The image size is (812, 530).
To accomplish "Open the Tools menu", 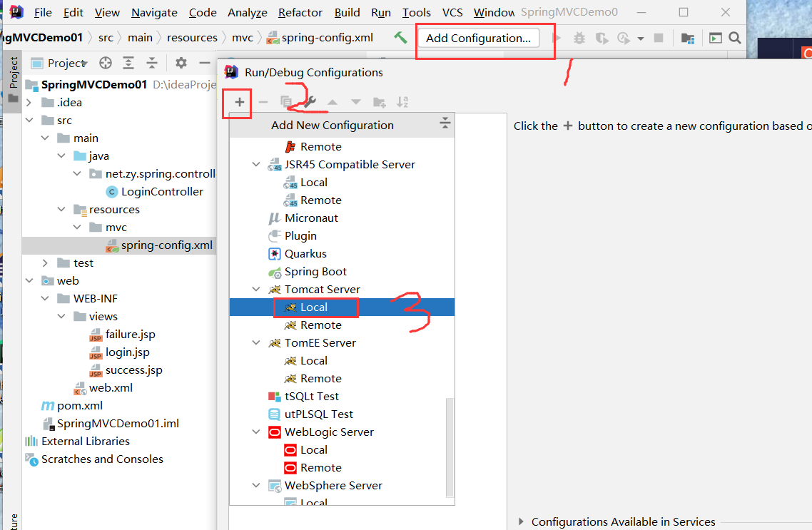I will pyautogui.click(x=417, y=12).
